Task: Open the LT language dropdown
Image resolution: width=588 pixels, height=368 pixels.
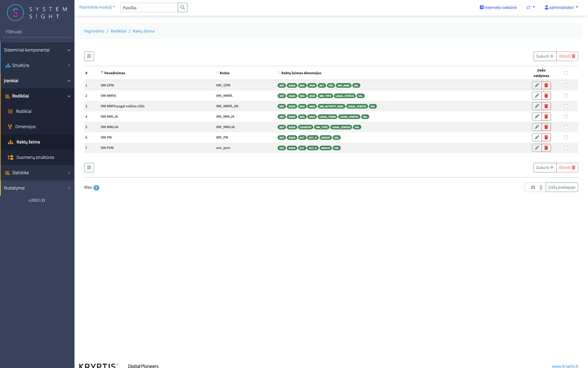Action: pyautogui.click(x=530, y=7)
